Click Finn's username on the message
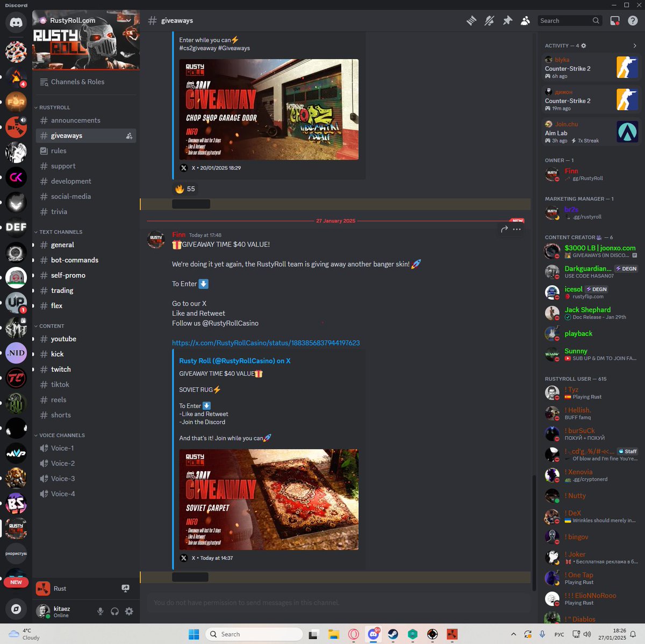 (x=179, y=235)
